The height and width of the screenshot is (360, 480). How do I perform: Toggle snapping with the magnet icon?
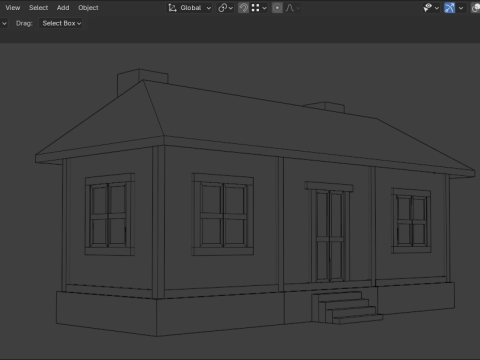(x=243, y=8)
